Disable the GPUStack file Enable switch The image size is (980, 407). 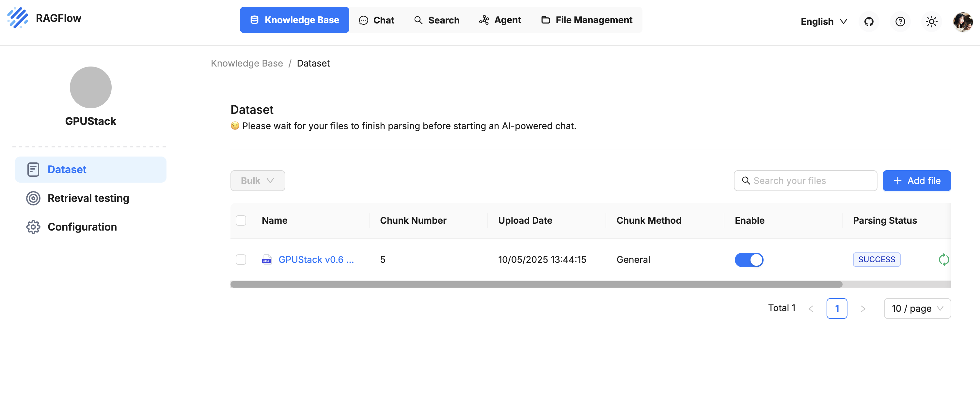pyautogui.click(x=749, y=260)
